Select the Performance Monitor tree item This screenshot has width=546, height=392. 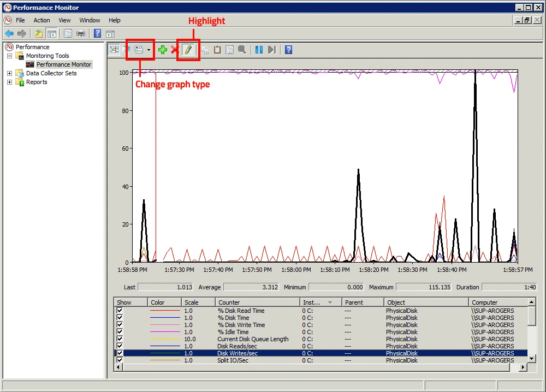point(64,64)
